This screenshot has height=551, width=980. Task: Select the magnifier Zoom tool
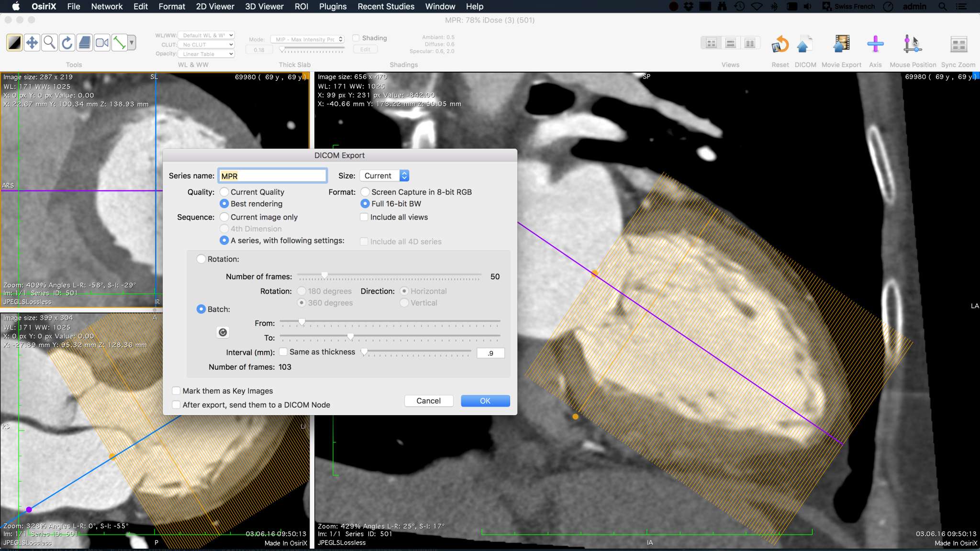click(49, 43)
